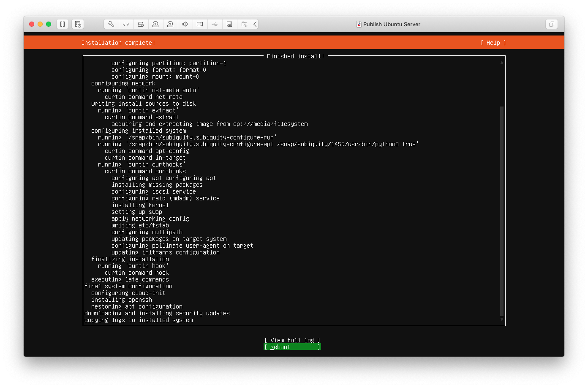Click 'curtin command curthooks' log line
Screen dimensions: 588x388
click(145, 171)
